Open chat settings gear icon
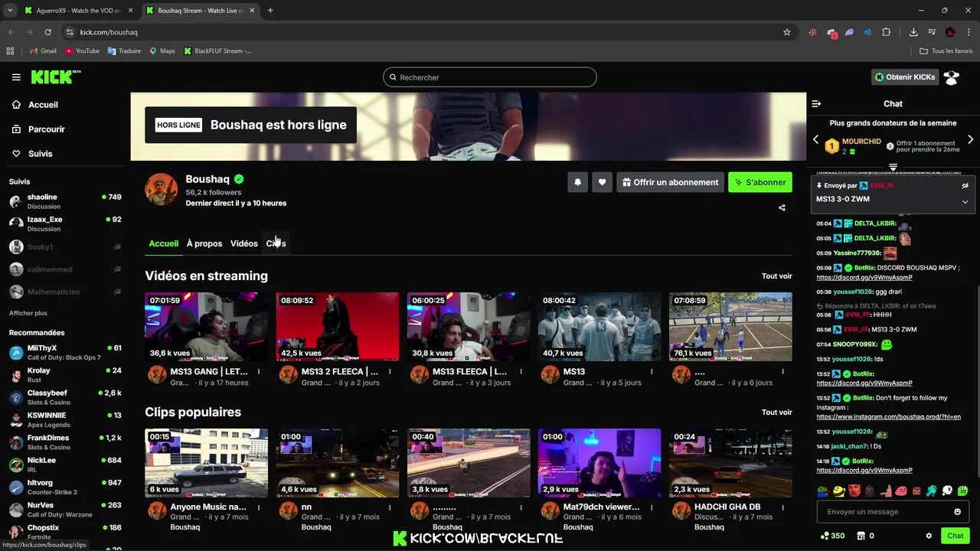The image size is (980, 551). pos(929,536)
